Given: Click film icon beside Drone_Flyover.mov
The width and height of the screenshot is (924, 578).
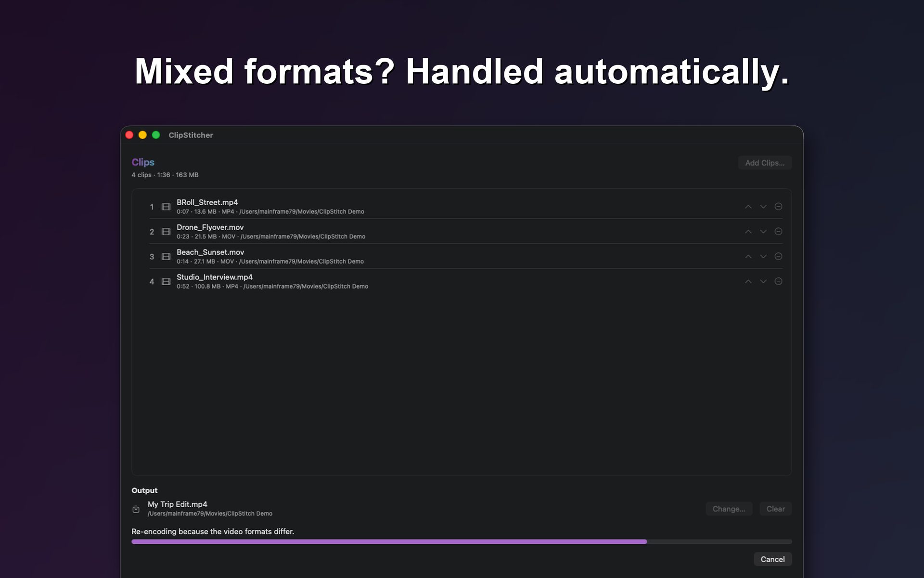Looking at the screenshot, I should (x=166, y=232).
